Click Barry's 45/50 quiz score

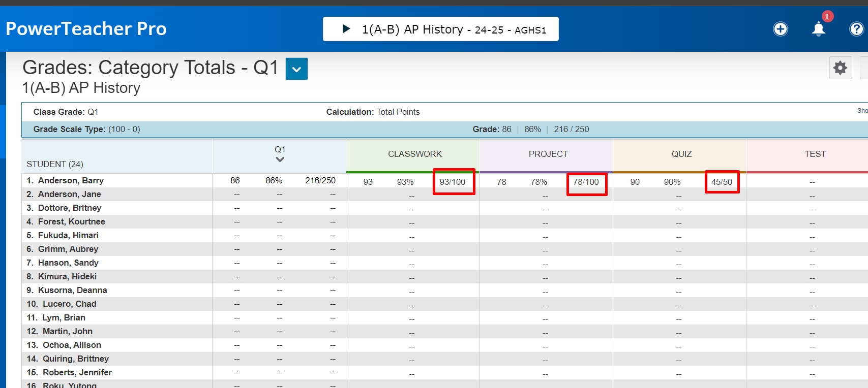[x=722, y=182]
